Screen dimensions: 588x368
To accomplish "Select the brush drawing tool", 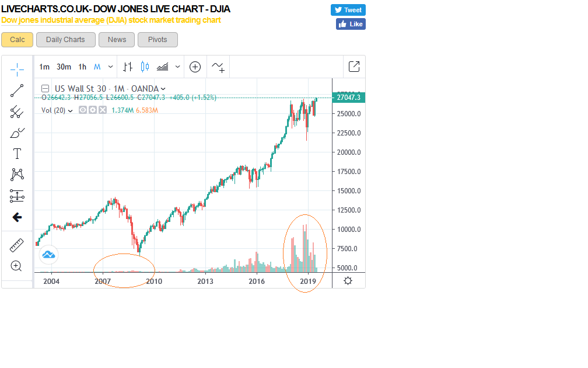I will coord(17,133).
